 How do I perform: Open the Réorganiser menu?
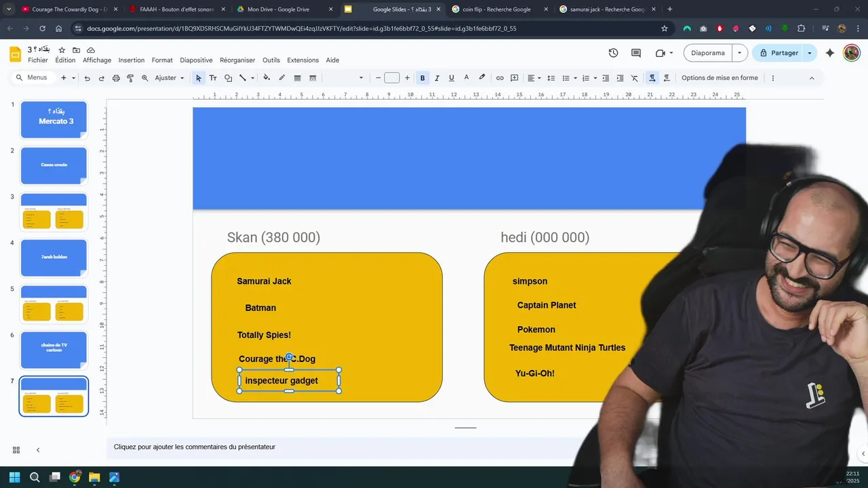pyautogui.click(x=237, y=60)
